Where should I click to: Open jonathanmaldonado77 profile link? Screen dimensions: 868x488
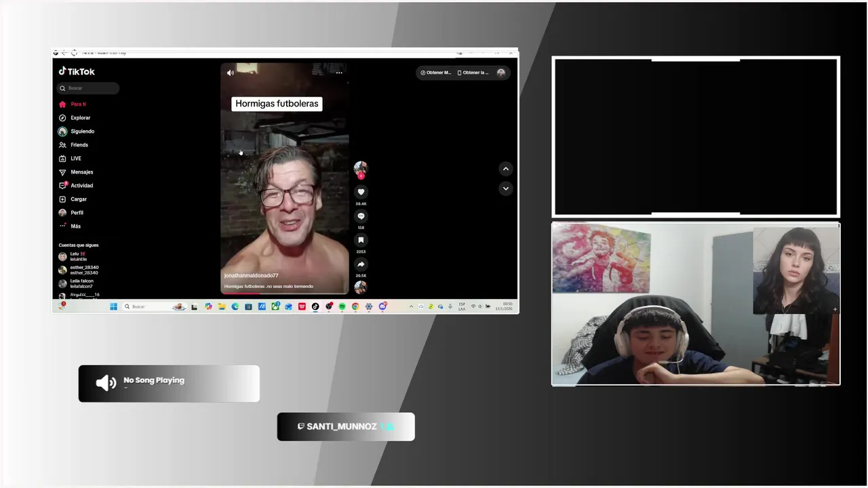click(251, 276)
